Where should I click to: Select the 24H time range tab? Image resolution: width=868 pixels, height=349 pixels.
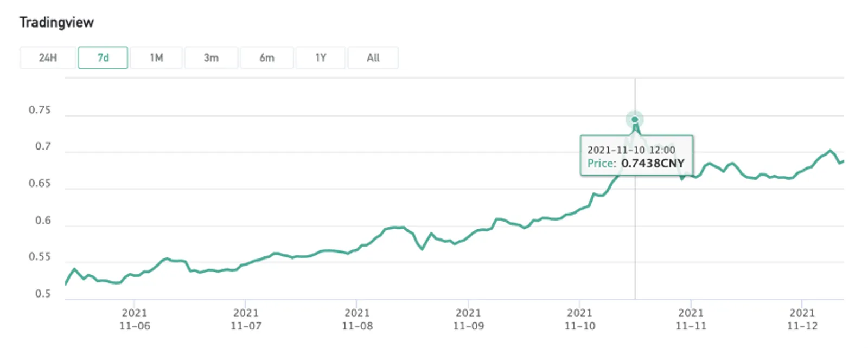click(48, 58)
